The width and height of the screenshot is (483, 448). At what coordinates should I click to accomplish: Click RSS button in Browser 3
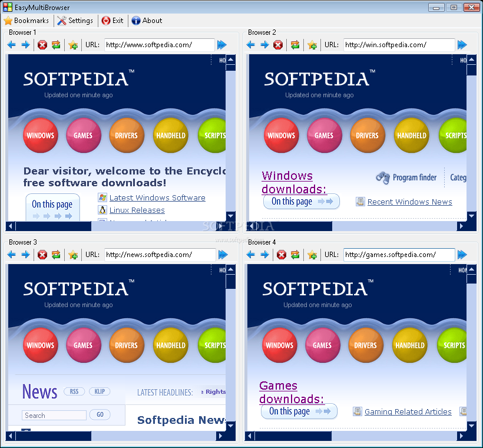74,391
